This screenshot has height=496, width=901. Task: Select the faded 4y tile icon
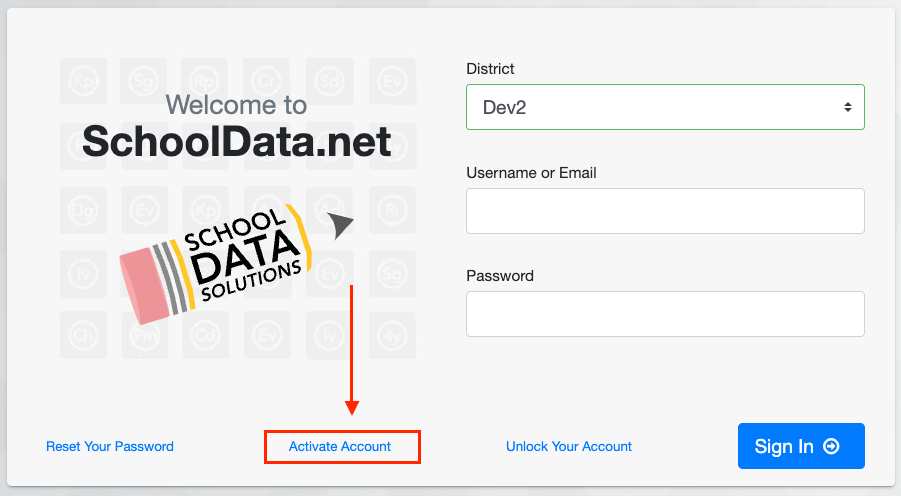[392, 335]
